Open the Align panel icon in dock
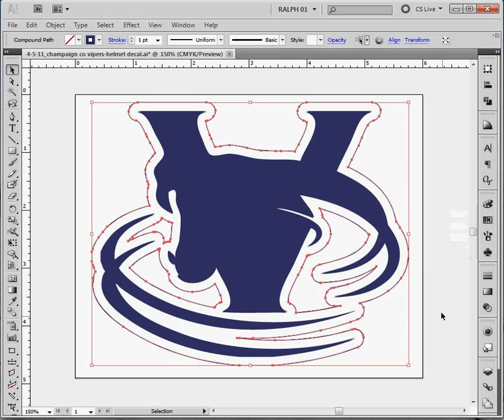The width and height of the screenshot is (504, 420). [x=488, y=85]
